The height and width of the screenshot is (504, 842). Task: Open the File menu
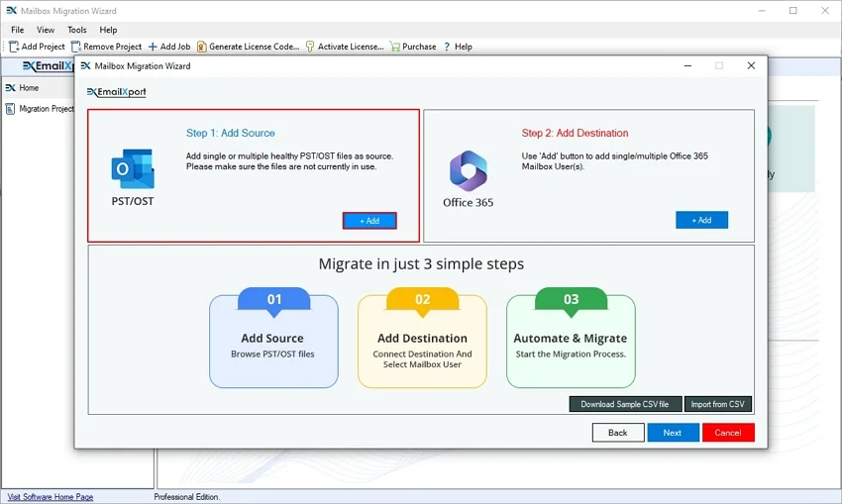point(18,31)
